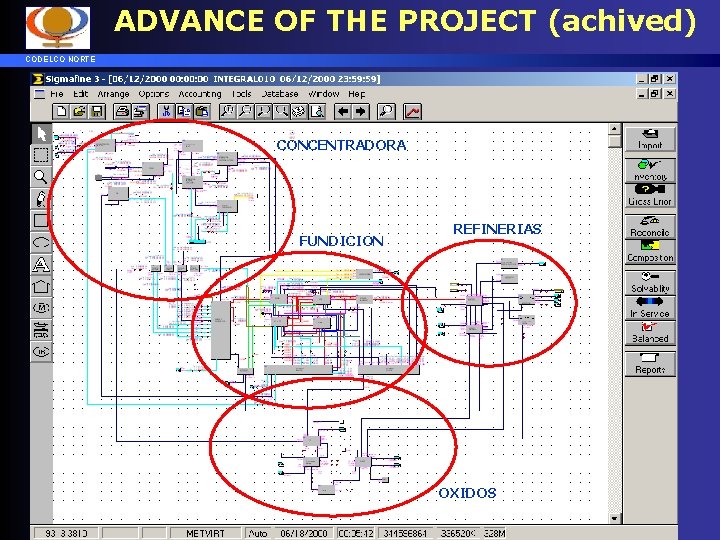Image resolution: width=720 pixels, height=540 pixels.
Task: Click the back arrow toolbar icon
Action: pos(343,112)
